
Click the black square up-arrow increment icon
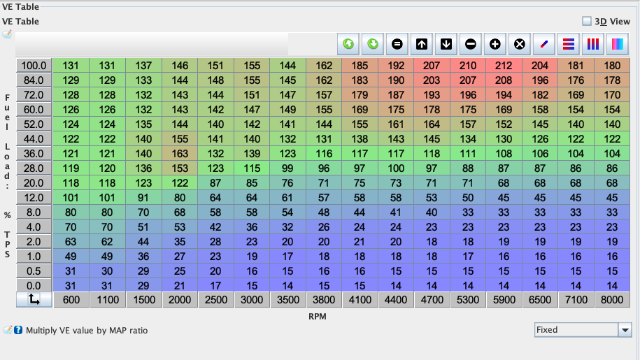coord(422,44)
